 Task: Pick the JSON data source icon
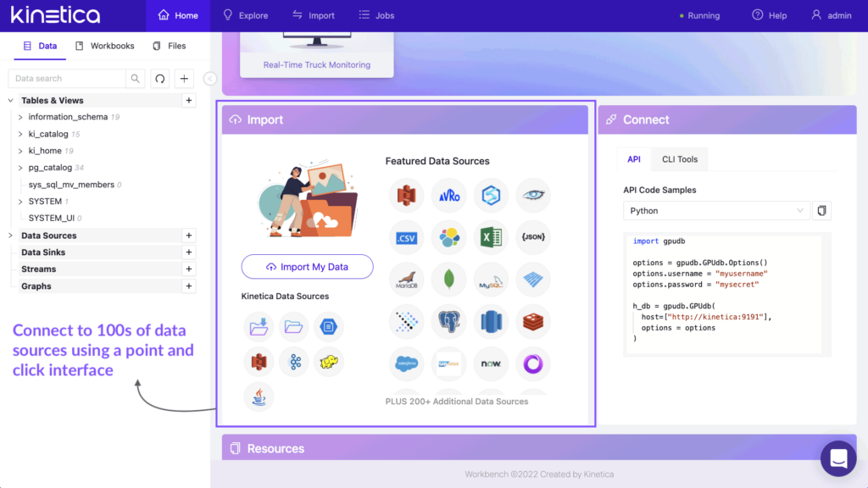coord(533,238)
